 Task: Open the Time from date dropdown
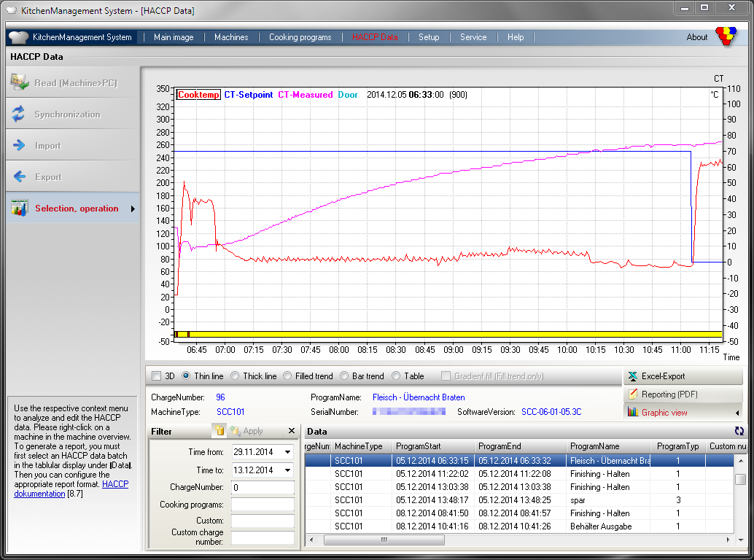pos(287,452)
